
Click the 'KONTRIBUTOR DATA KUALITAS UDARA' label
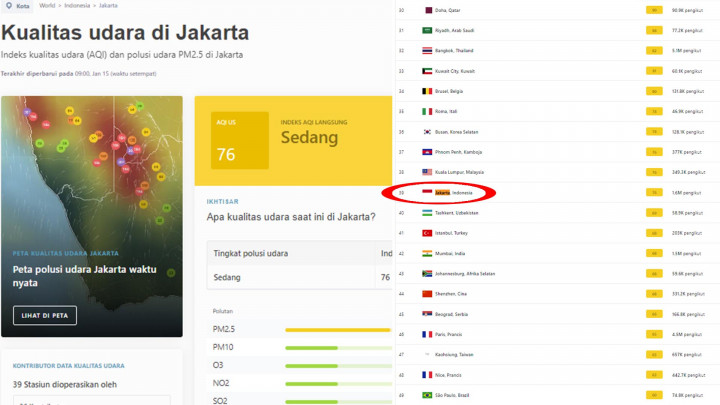pyautogui.click(x=68, y=366)
